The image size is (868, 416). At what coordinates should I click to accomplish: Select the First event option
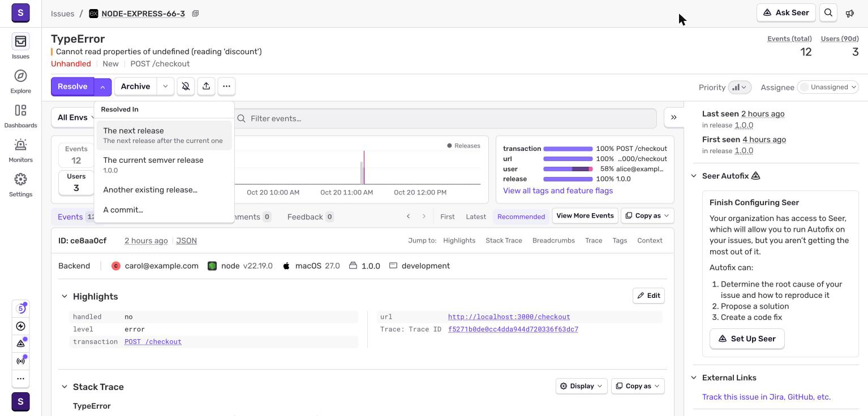[447, 216]
